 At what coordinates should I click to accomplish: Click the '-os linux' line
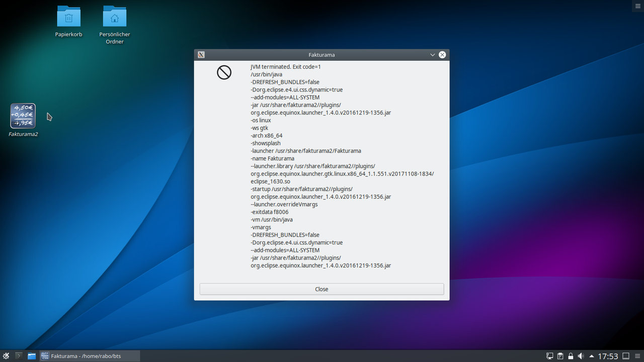[261, 120]
